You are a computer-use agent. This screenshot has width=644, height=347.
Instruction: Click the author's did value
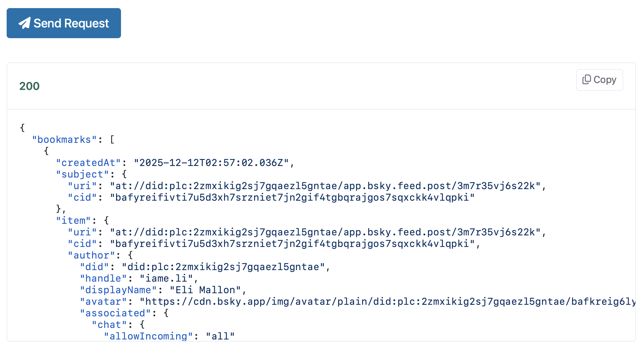coord(223,267)
